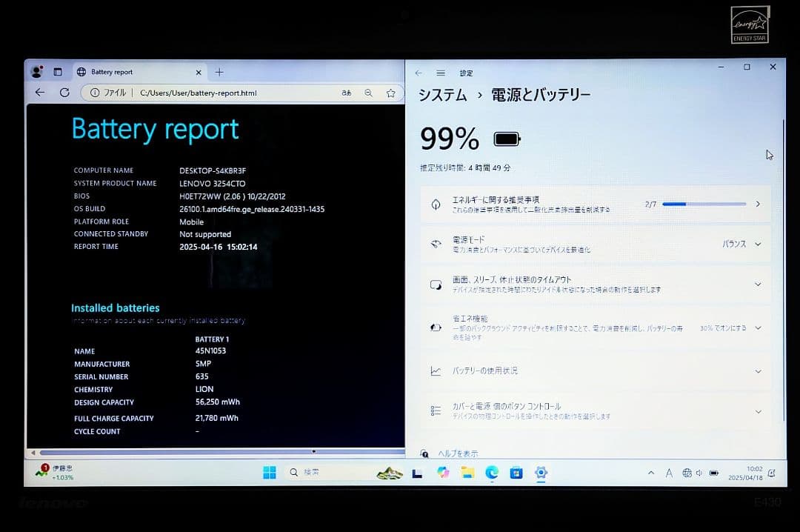
Task: Open the Windows Start button
Action: tap(270, 473)
